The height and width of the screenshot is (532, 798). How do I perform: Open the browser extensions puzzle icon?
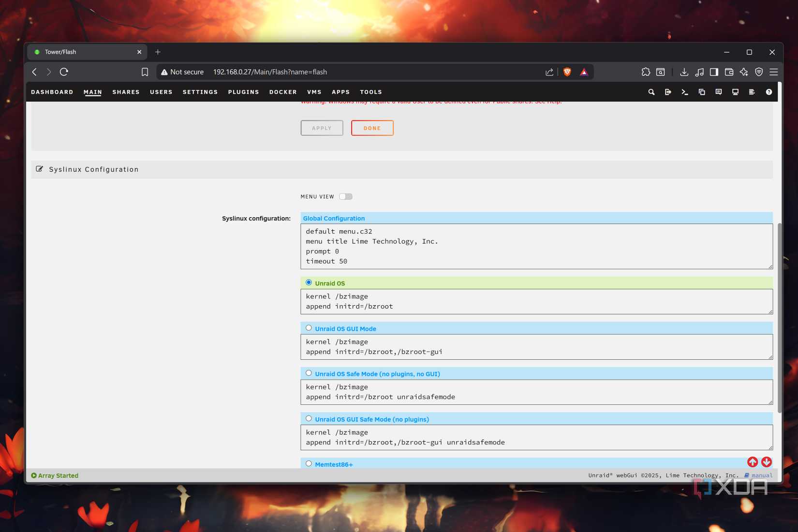(x=646, y=72)
